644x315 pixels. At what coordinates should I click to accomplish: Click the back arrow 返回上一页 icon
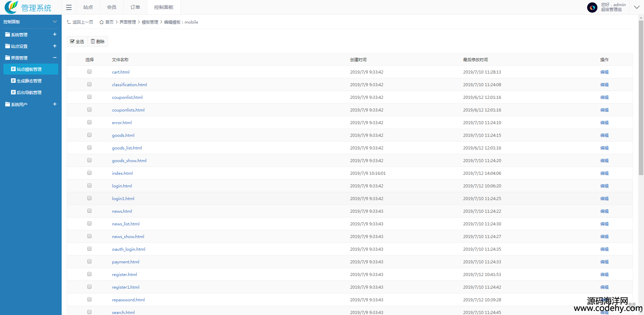click(69, 22)
